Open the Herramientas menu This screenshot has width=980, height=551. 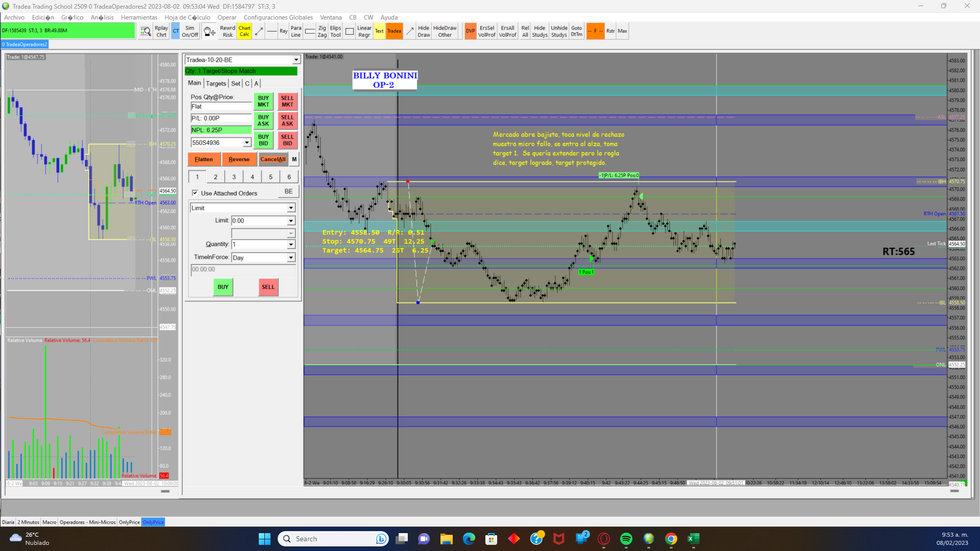click(139, 17)
